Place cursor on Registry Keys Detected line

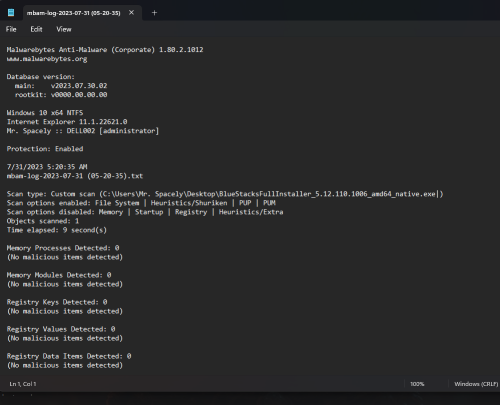click(x=57, y=302)
